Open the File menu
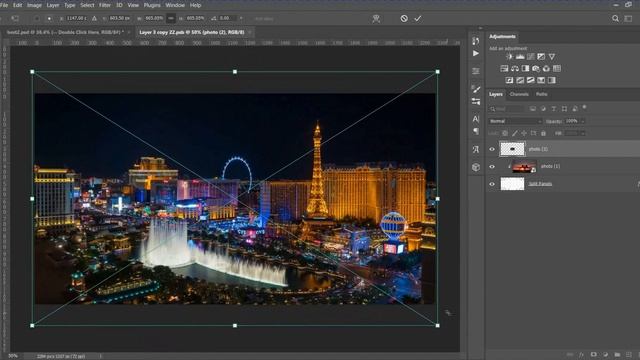This screenshot has width=640, height=360. point(4,5)
